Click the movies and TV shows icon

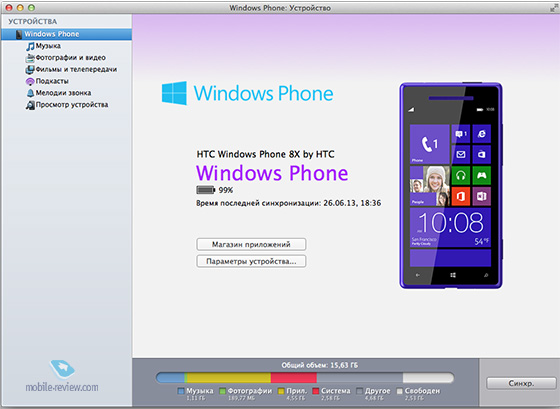tap(30, 70)
